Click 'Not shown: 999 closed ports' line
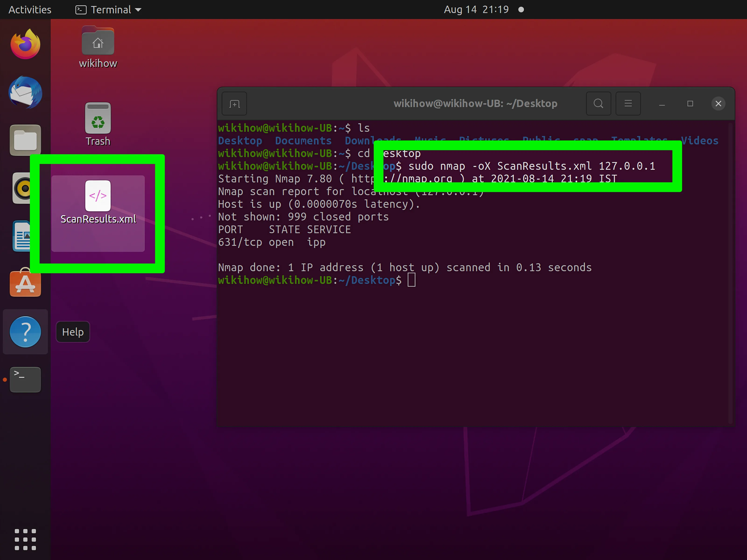 [x=303, y=217]
